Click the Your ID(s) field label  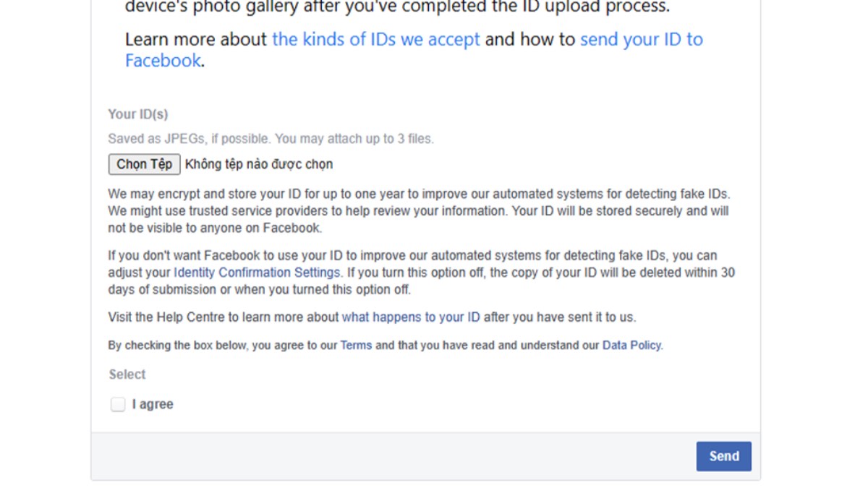138,114
